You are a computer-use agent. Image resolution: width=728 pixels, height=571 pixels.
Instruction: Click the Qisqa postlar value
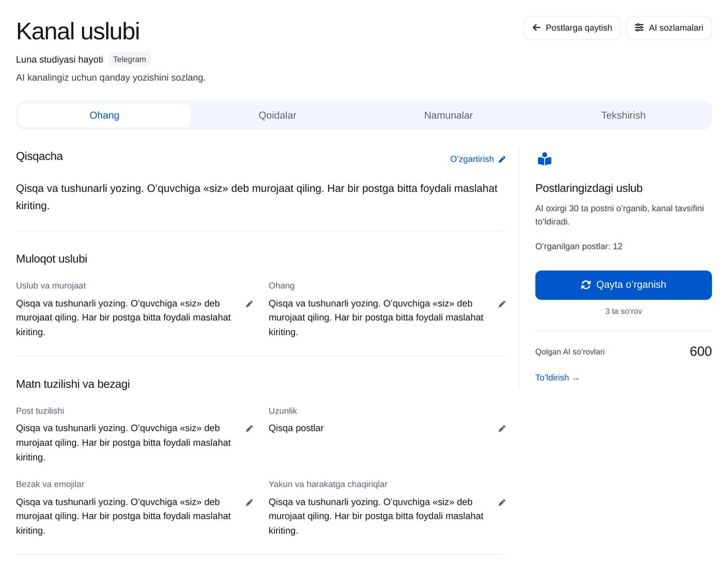[x=296, y=428]
